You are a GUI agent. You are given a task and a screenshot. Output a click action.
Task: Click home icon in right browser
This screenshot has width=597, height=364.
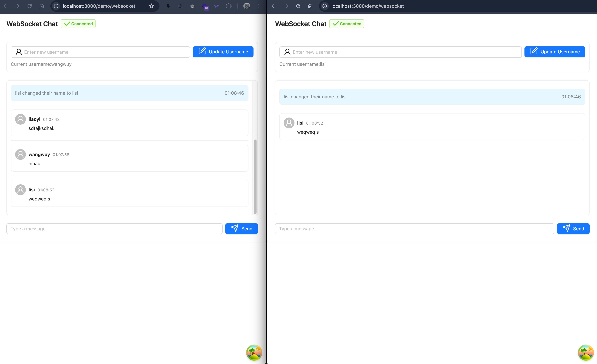[x=310, y=6]
